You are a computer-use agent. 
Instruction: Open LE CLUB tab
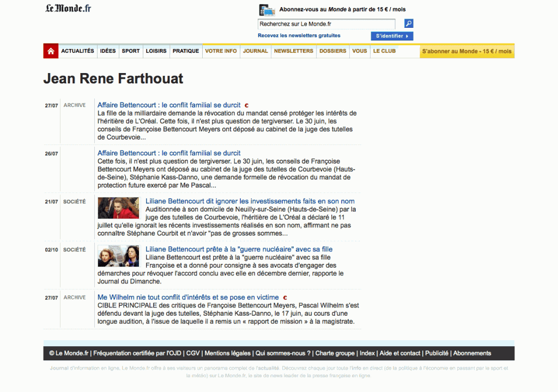(x=384, y=51)
